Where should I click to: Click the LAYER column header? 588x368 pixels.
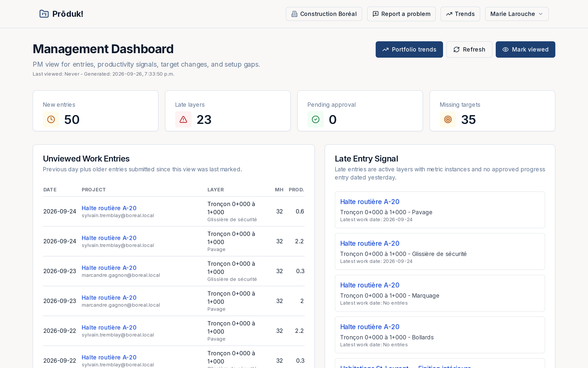(x=216, y=190)
